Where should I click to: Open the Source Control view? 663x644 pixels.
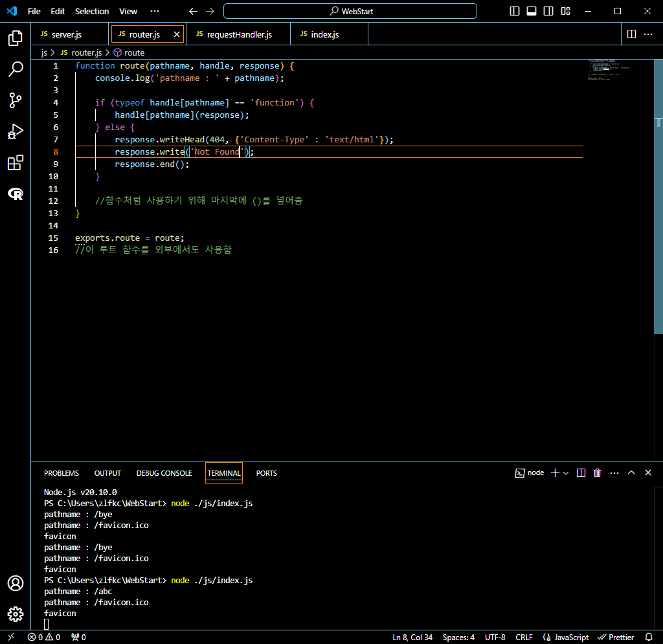point(16,100)
